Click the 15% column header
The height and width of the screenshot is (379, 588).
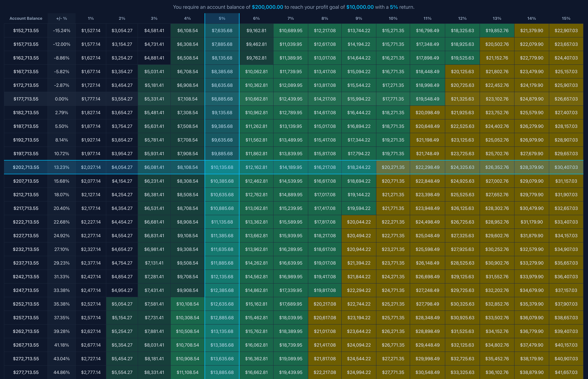pyautogui.click(x=566, y=18)
